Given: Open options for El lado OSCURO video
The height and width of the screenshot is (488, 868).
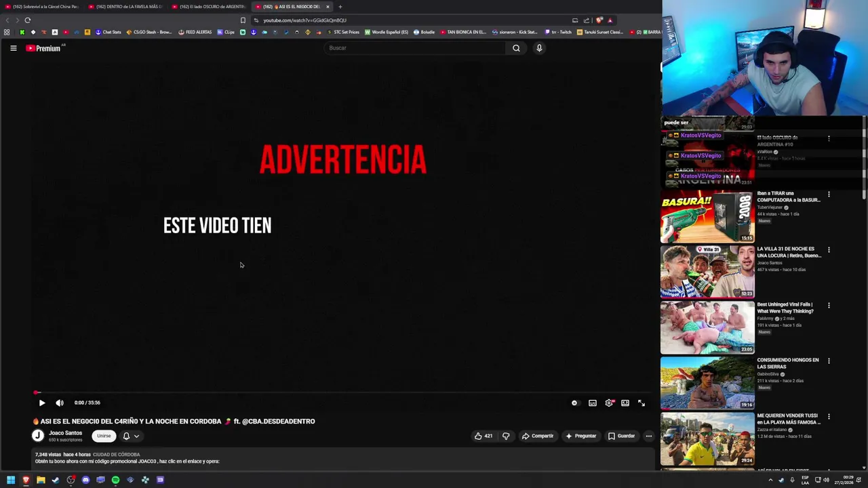Looking at the screenshot, I should coord(829,138).
